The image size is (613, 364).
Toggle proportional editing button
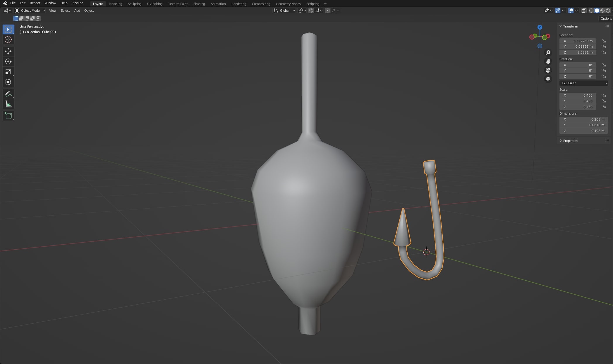click(x=328, y=11)
